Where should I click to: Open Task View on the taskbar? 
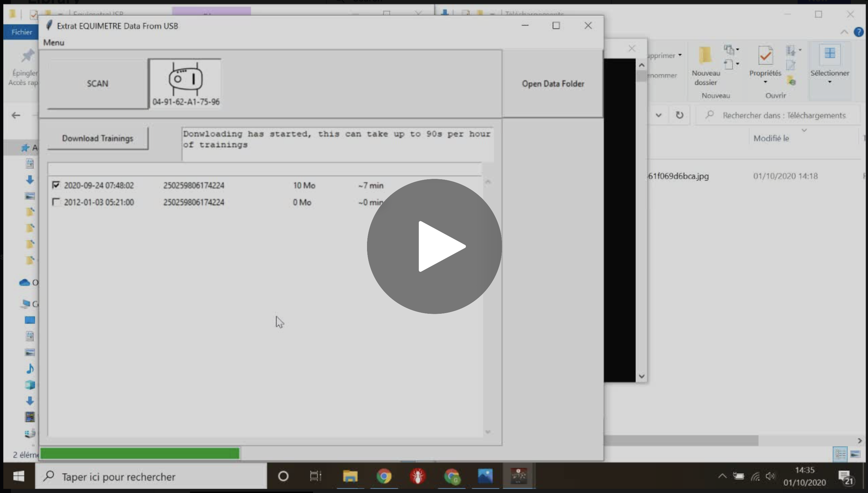(315, 476)
